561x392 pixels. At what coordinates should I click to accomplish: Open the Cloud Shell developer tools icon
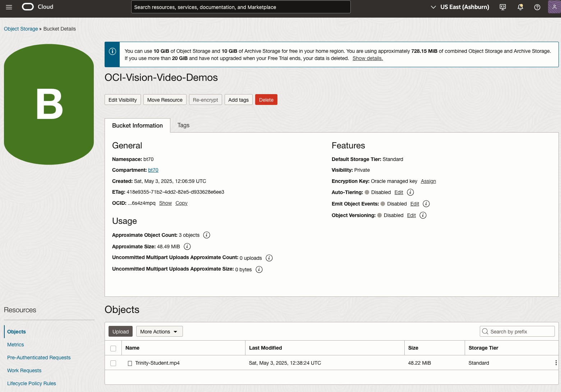503,7
